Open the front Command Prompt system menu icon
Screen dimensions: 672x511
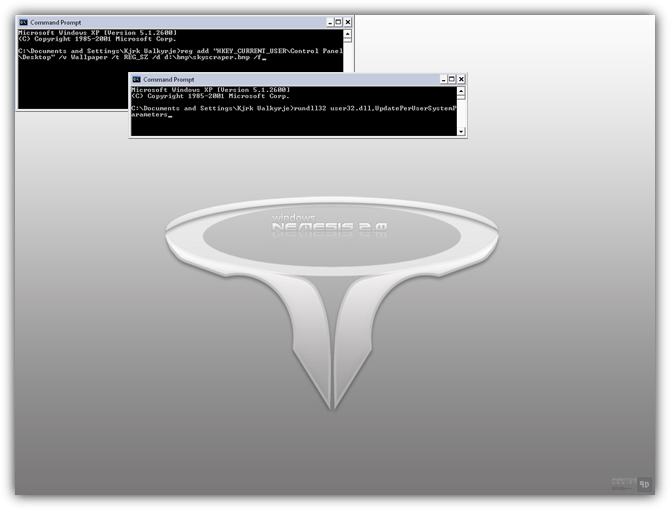click(x=136, y=79)
